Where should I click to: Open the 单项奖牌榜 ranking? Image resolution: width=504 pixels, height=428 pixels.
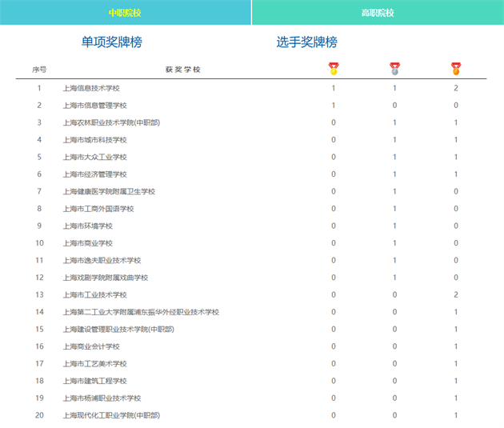click(111, 42)
